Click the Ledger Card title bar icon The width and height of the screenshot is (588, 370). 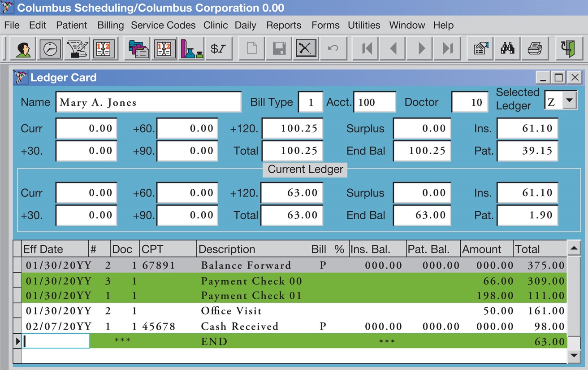click(21, 77)
